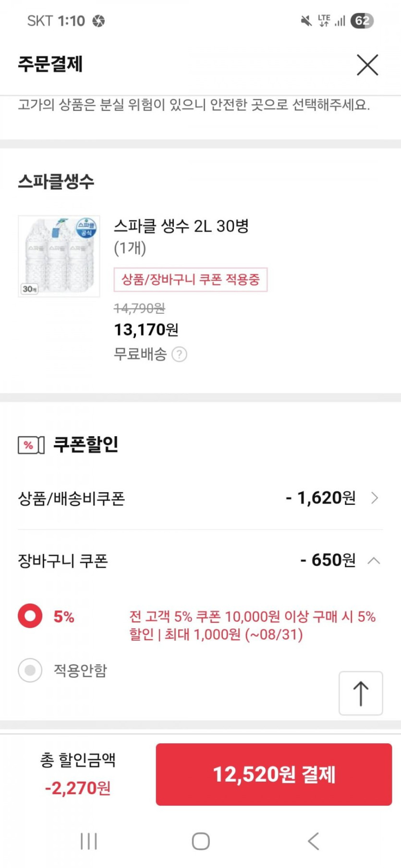Tap the battery indicator in status bar
Image resolution: width=401 pixels, height=868 pixels.
pos(362,21)
